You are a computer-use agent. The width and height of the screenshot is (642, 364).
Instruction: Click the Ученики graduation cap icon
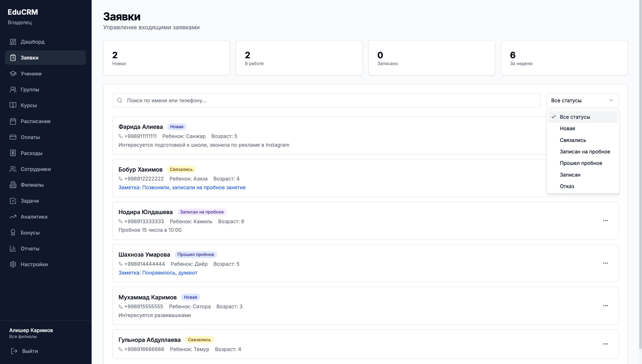coord(13,74)
